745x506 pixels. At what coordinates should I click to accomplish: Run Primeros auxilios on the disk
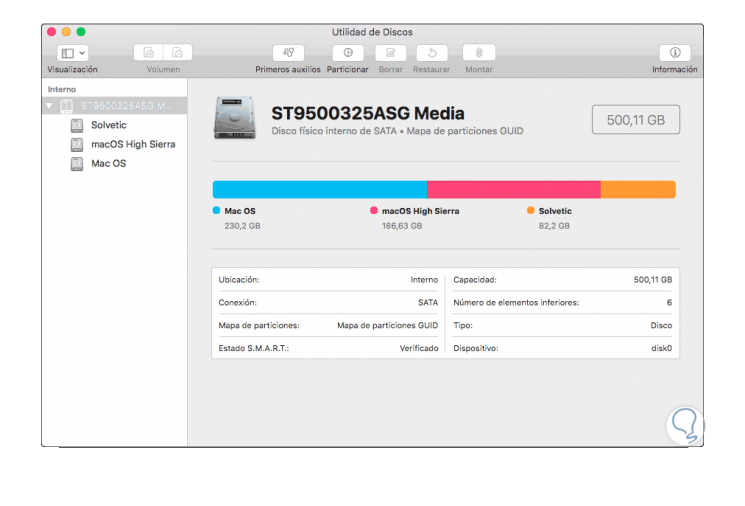tap(288, 52)
